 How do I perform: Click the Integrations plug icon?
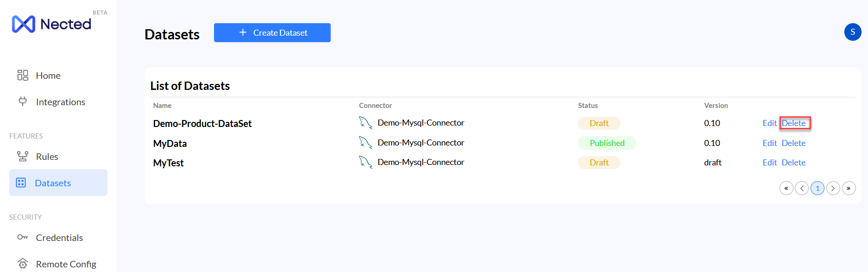(x=23, y=101)
